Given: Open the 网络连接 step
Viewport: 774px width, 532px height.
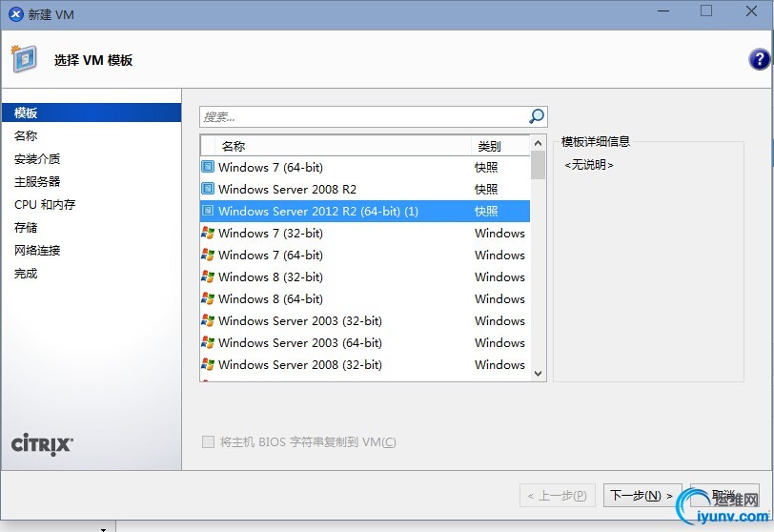Looking at the screenshot, I should coord(37,250).
